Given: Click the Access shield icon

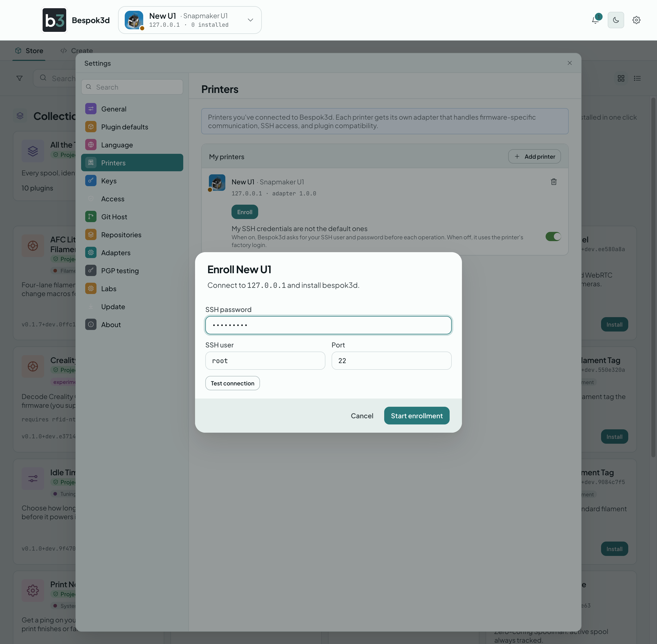Looking at the screenshot, I should tap(91, 198).
